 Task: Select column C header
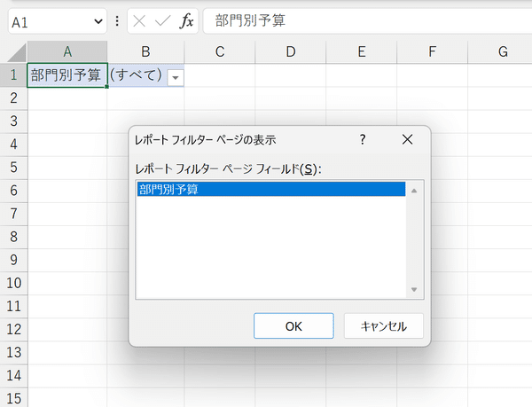[220, 52]
